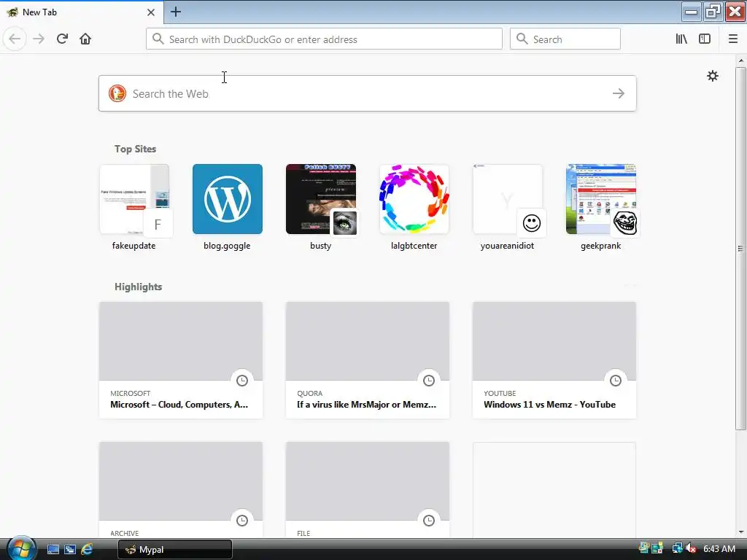Open the Library bookshelf icon
Screen dimensions: 747x560
681,39
